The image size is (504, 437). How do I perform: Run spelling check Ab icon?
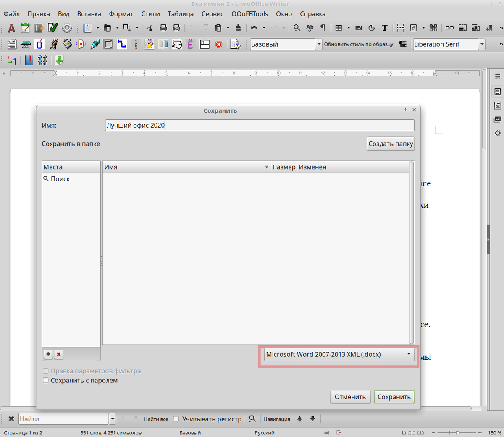(x=310, y=28)
